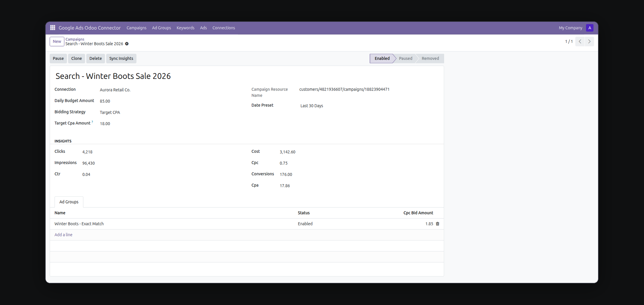Pause the campaign
Screen dimensions: 644x305
click(x=58, y=58)
